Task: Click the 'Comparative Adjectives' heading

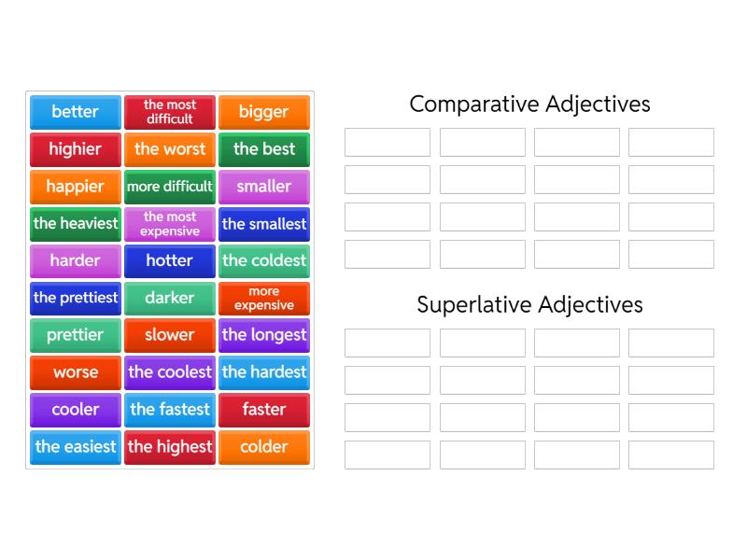Action: (x=529, y=105)
